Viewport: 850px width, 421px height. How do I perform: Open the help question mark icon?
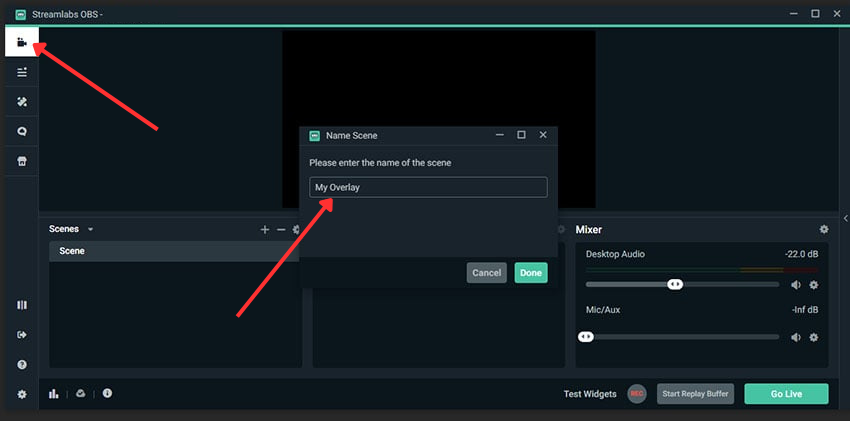pos(22,365)
